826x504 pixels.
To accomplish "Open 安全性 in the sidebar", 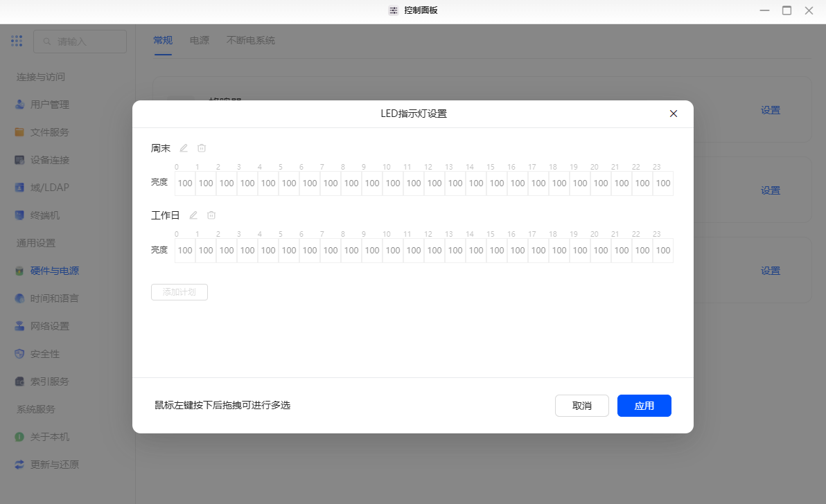I will (45, 354).
